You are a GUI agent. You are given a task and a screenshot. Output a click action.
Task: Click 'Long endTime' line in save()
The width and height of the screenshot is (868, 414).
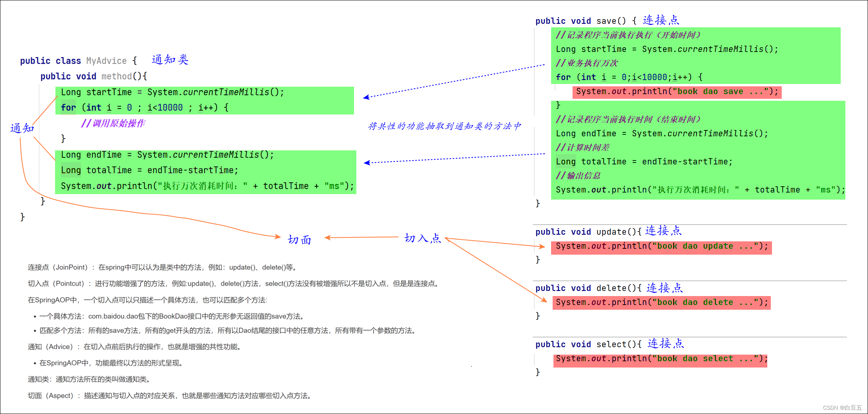coord(662,134)
